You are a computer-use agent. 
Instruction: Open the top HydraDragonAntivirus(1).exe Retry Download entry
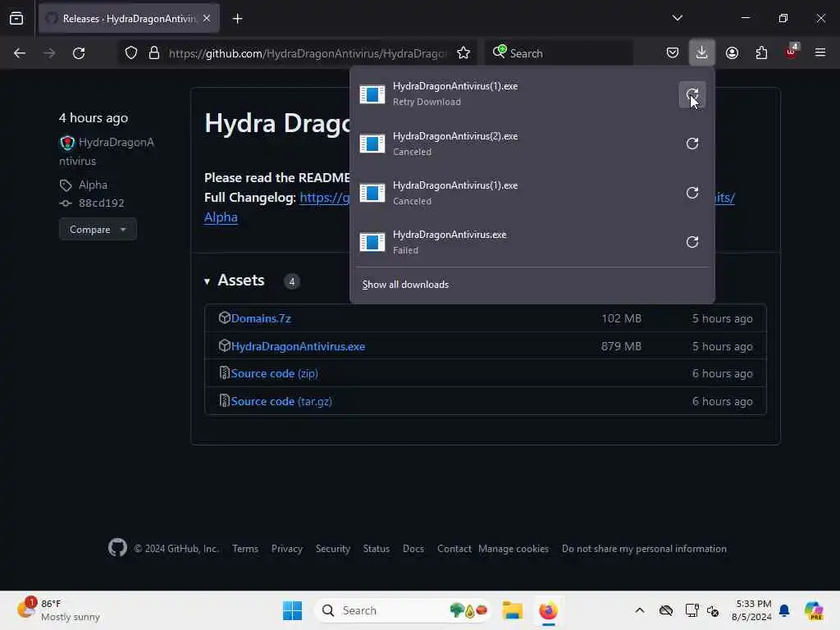514,94
